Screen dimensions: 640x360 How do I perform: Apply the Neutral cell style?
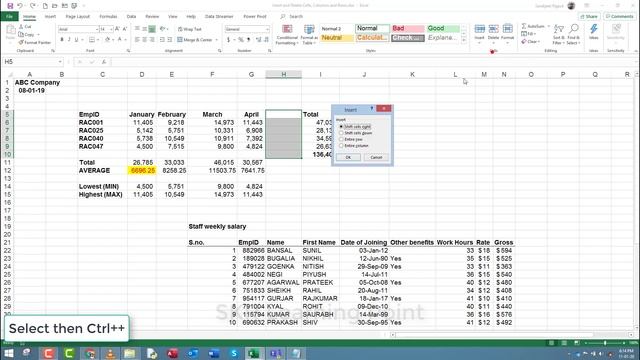point(337,38)
